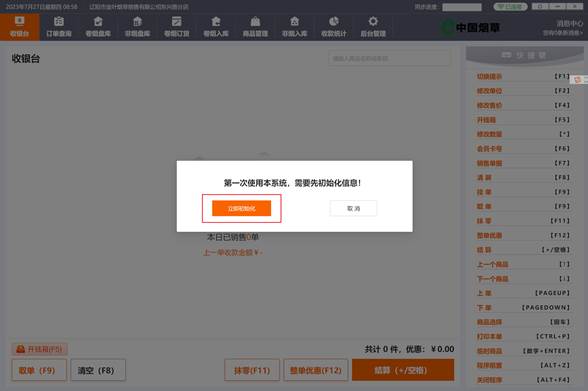Viewport: 588px width, 391px height.
Task: Click the 取单 (F9) bottom button
Action: (39, 370)
